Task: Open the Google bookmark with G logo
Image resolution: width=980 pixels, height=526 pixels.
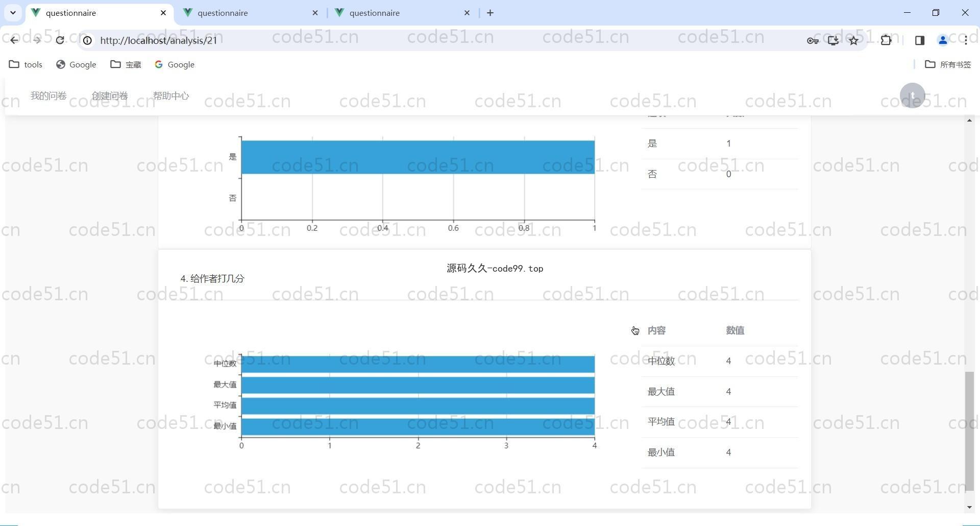Action: coord(175,64)
